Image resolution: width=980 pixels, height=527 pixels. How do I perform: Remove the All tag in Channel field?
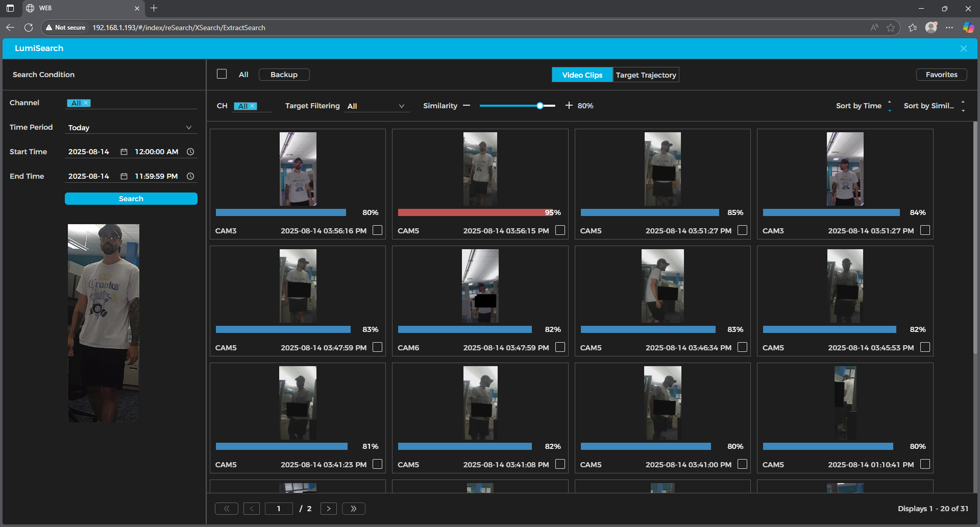point(86,103)
